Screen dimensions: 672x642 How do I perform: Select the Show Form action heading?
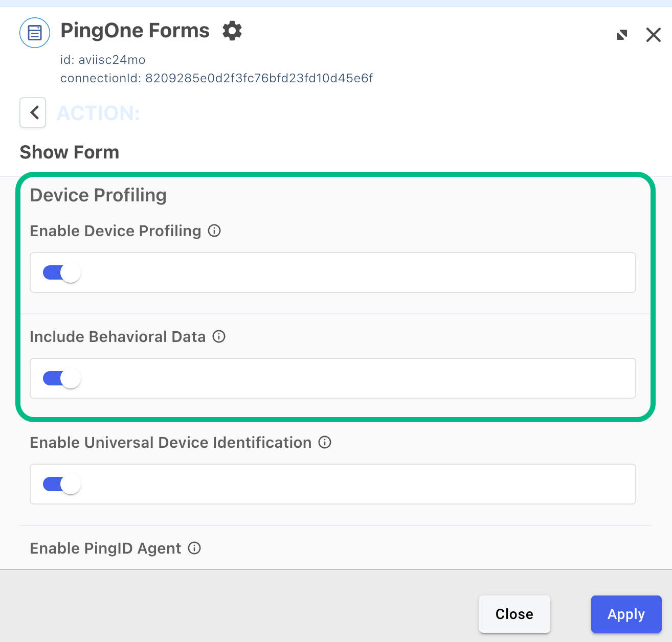pyautogui.click(x=69, y=152)
